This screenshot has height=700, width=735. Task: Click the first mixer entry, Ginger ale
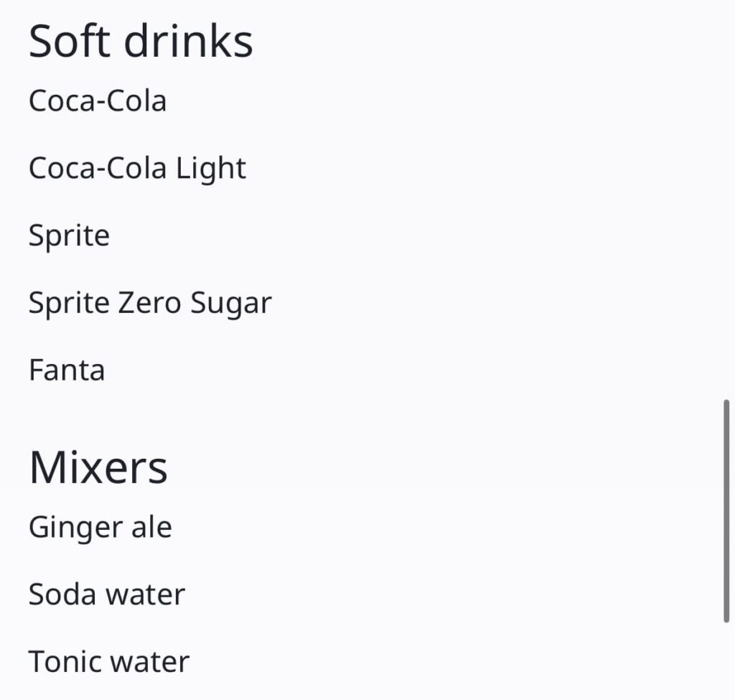click(100, 528)
